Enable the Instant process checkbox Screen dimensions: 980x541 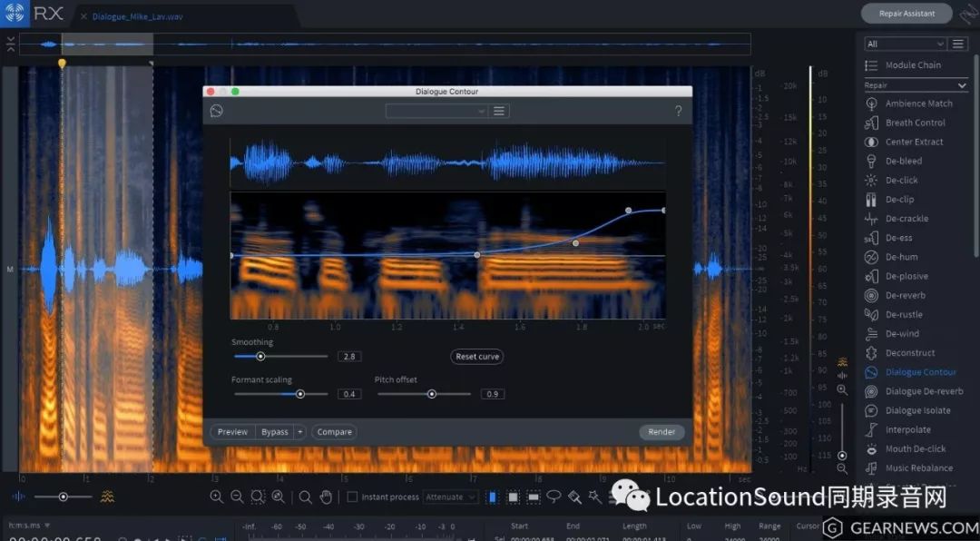coord(352,497)
